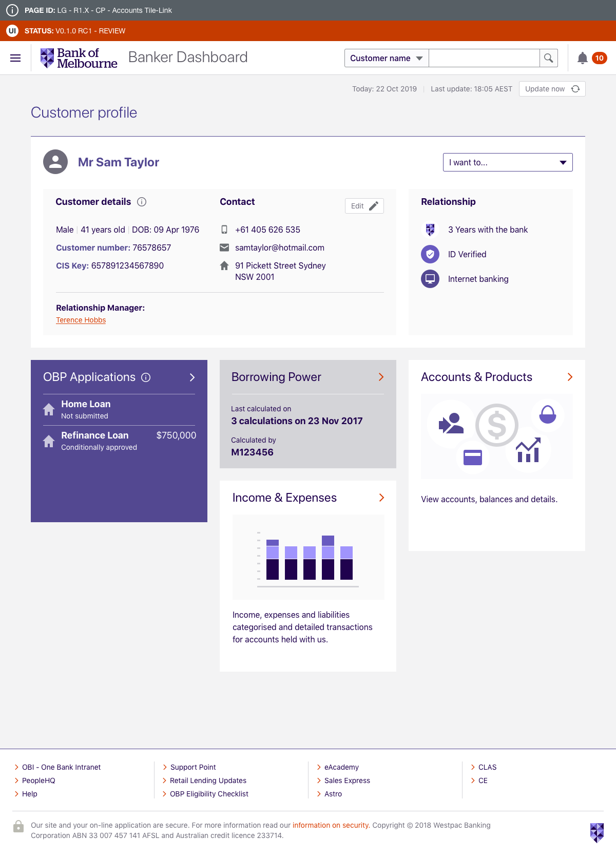Click the customer avatar icon
The height and width of the screenshot is (857, 616).
point(55,162)
